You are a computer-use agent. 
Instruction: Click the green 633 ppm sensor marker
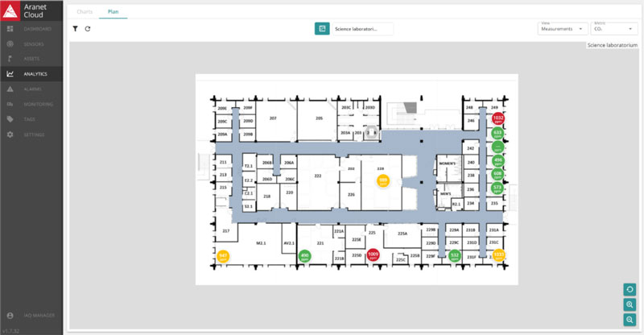[x=497, y=133]
